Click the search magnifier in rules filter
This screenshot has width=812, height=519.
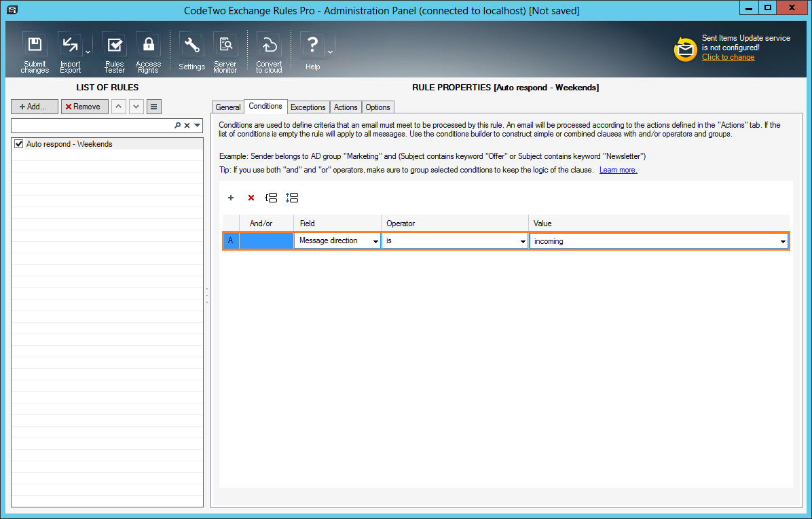point(178,126)
